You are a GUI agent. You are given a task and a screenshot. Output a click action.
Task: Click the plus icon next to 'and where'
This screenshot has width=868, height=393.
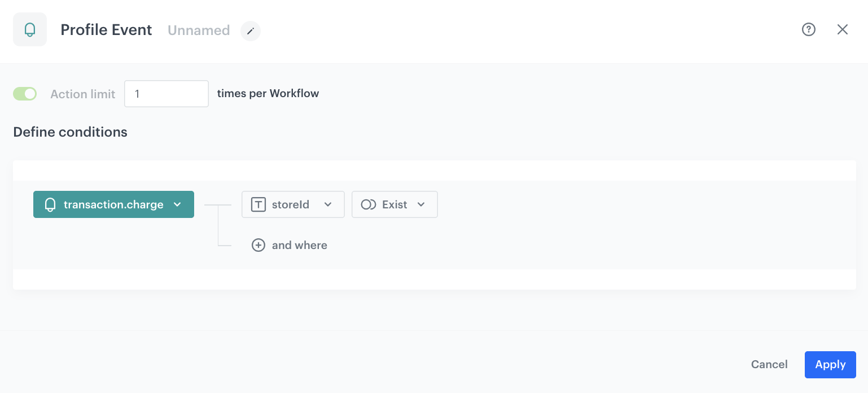click(258, 245)
